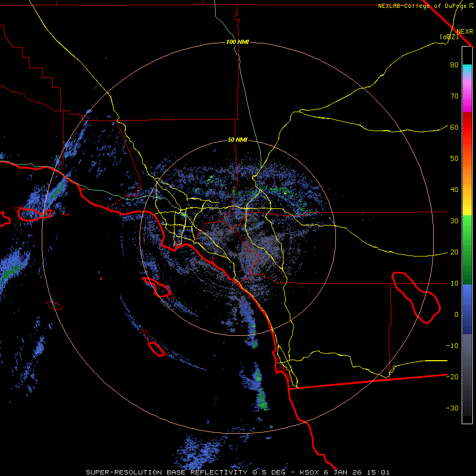Click the 100 NMI range ring label
The width and height of the screenshot is (476, 476).
pyautogui.click(x=237, y=42)
